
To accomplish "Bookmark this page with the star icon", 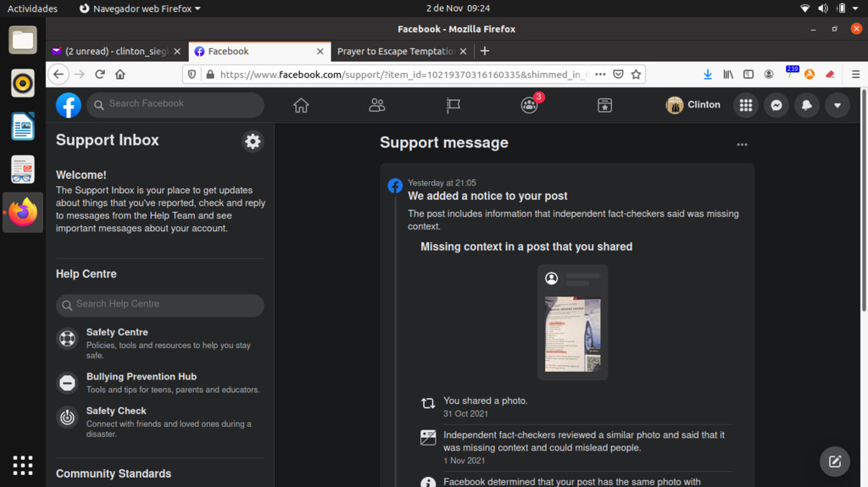I will point(636,75).
